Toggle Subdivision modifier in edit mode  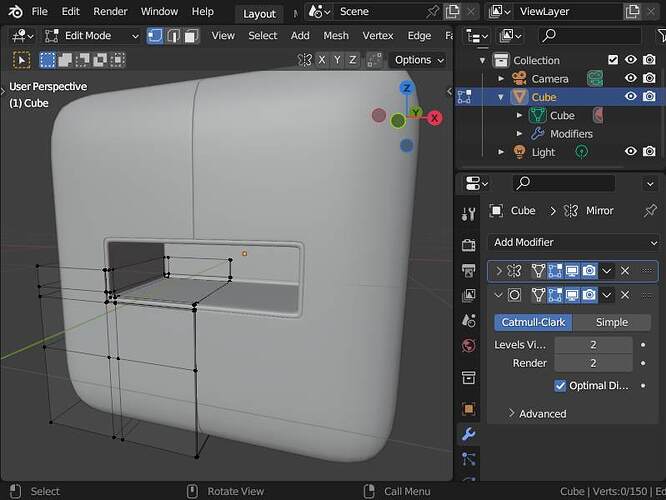tap(555, 295)
